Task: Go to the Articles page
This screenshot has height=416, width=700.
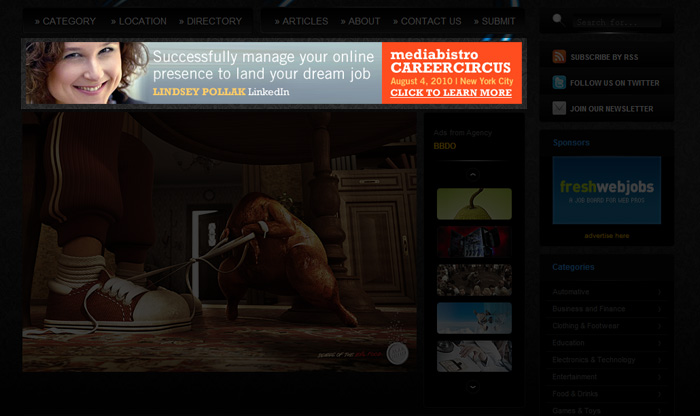Action: [x=301, y=21]
